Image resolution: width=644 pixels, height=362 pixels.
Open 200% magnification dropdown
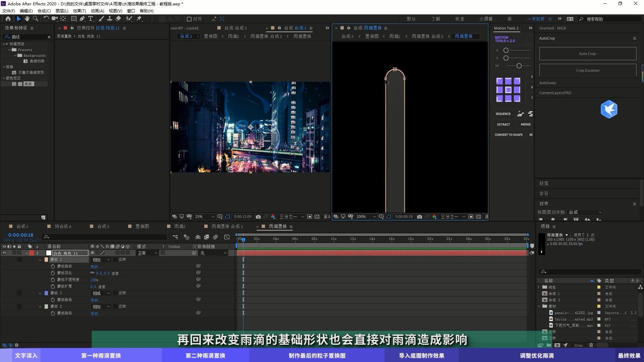(366, 217)
